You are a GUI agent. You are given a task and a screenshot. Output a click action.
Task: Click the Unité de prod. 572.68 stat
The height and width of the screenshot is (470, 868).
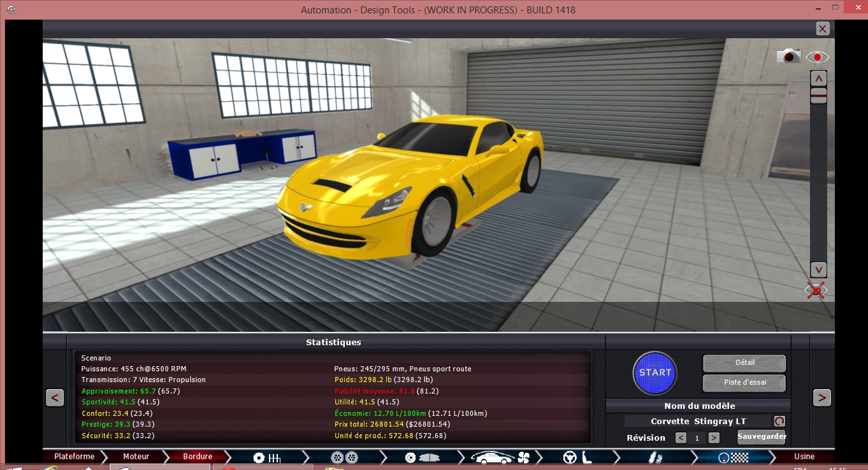[x=390, y=436]
